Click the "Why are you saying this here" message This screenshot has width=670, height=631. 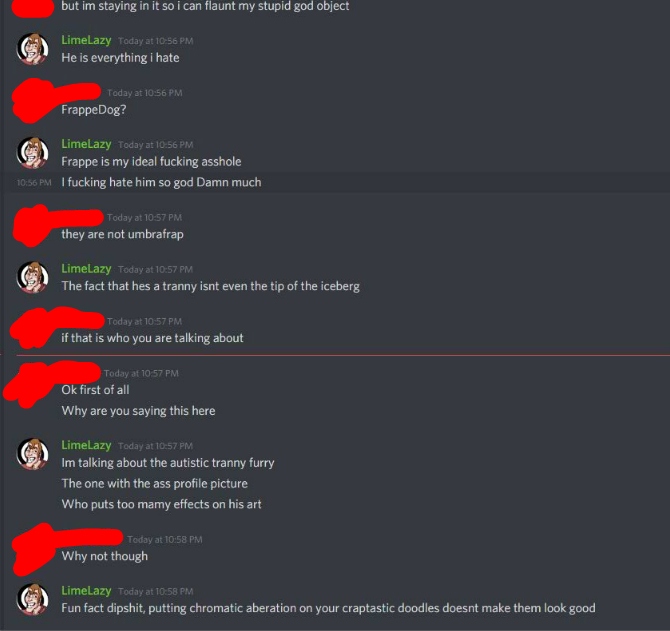coord(138,411)
